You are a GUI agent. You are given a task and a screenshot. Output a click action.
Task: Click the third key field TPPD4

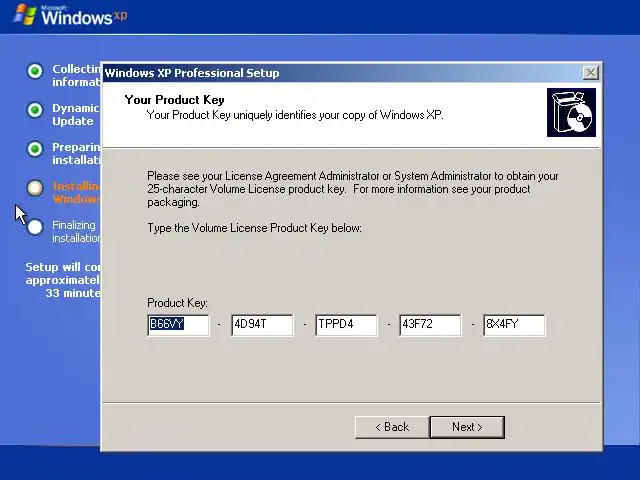347,325
